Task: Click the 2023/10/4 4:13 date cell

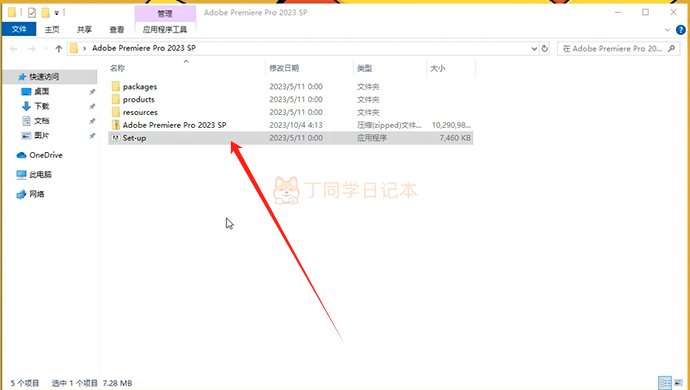Action: click(x=296, y=125)
